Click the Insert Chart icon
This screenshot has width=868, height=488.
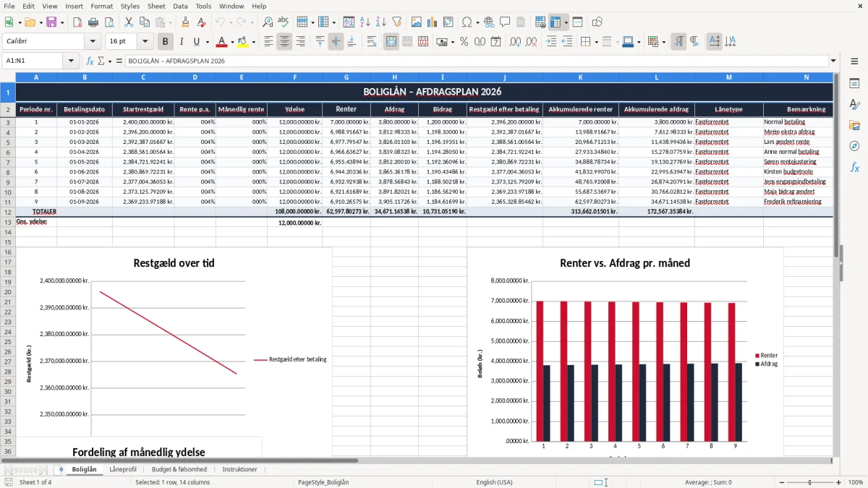point(433,22)
